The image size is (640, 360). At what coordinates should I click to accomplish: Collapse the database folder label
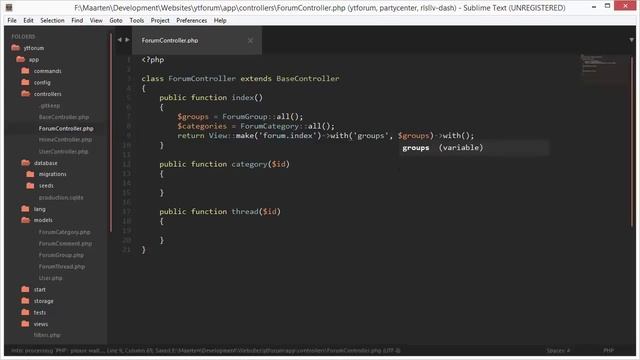tap(45, 163)
